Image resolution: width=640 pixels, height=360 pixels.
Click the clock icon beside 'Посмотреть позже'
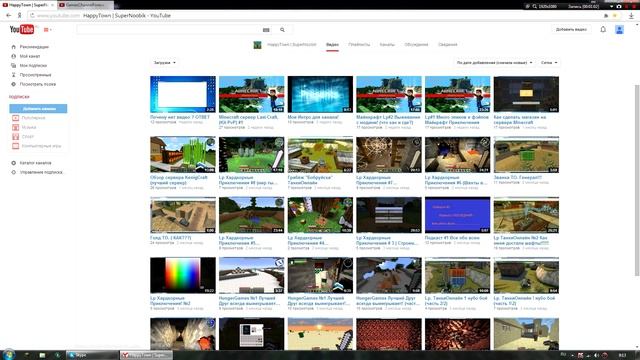point(13,84)
